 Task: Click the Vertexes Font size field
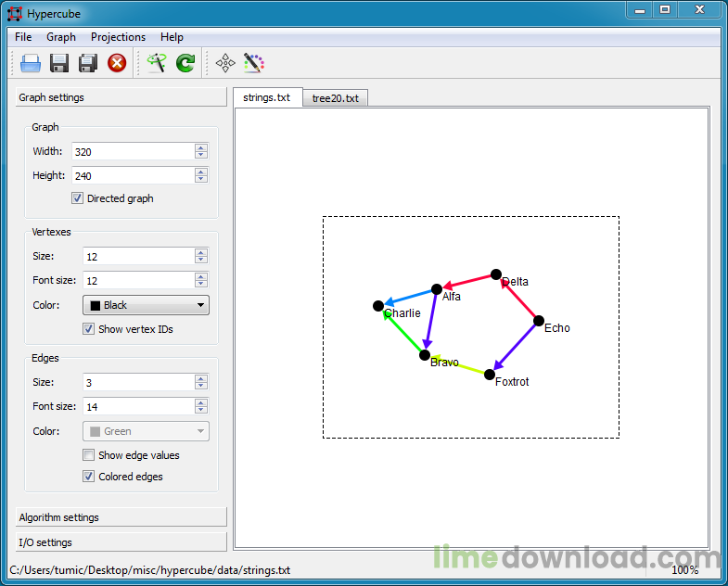click(x=139, y=280)
